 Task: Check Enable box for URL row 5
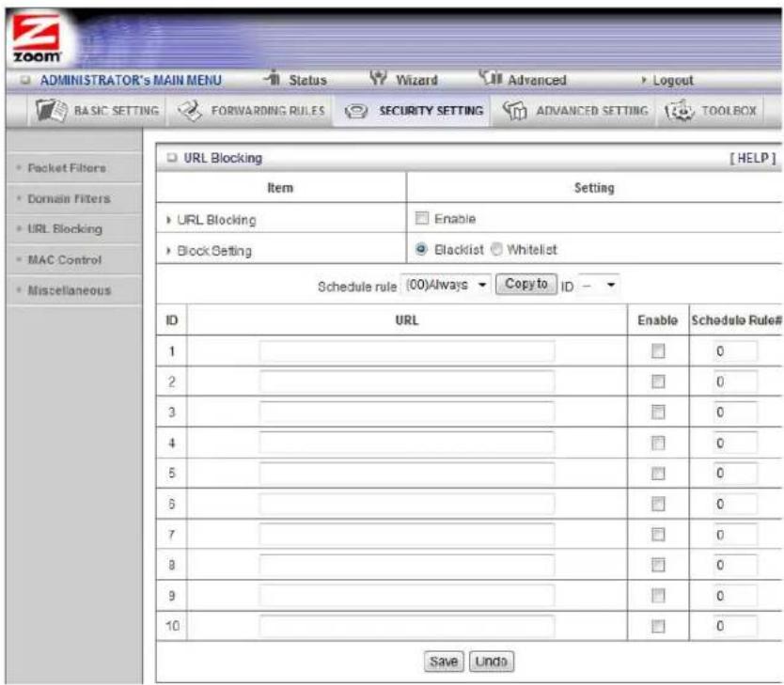[x=658, y=474]
